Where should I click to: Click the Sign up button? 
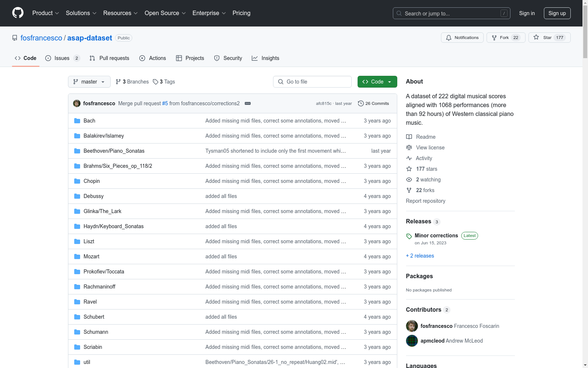(557, 13)
